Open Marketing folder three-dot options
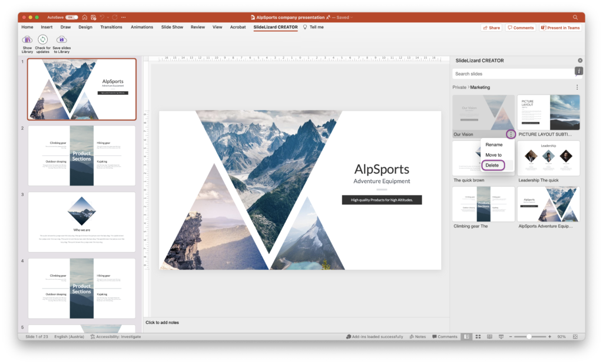603x364 pixels. point(577,87)
